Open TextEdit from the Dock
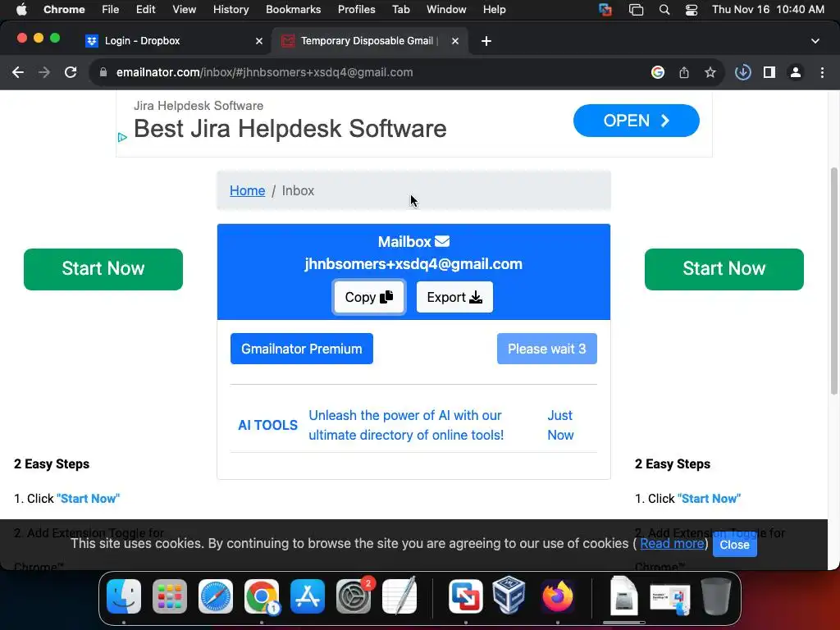This screenshot has width=840, height=630. coord(399,596)
